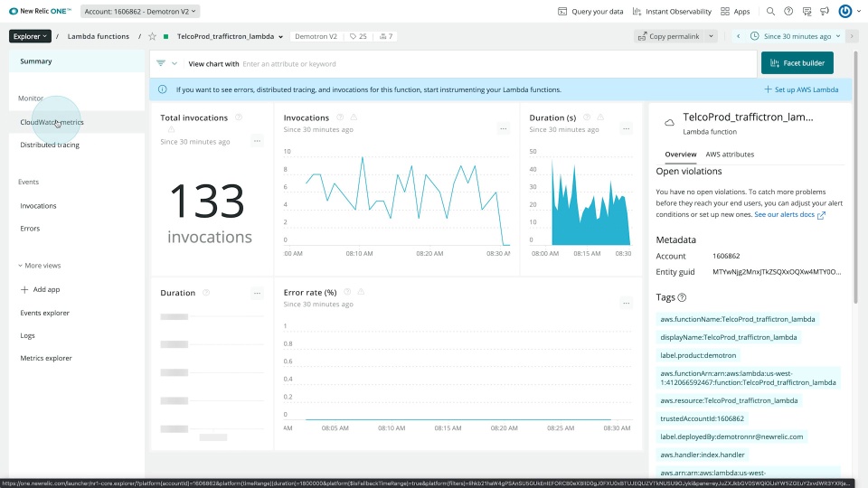868x488 pixels.
Task: Open the announcements megaphone icon
Action: pyautogui.click(x=825, y=11)
